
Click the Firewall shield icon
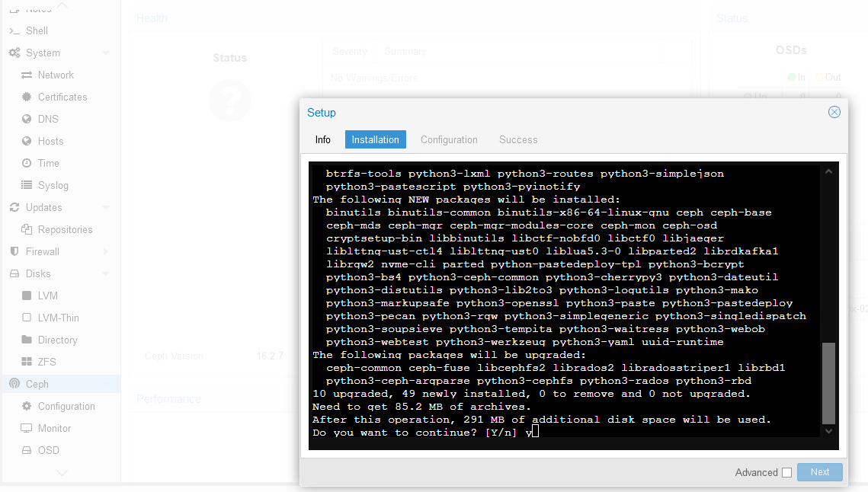coord(14,252)
